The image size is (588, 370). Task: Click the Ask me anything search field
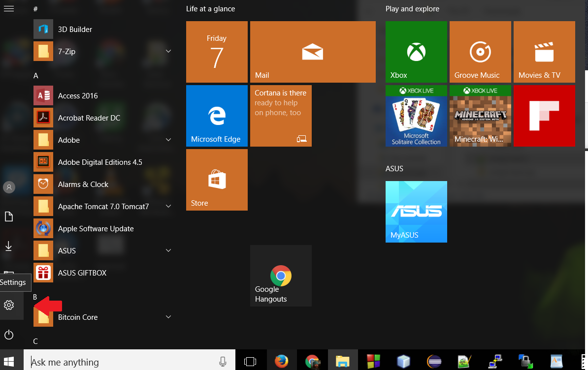(x=123, y=362)
